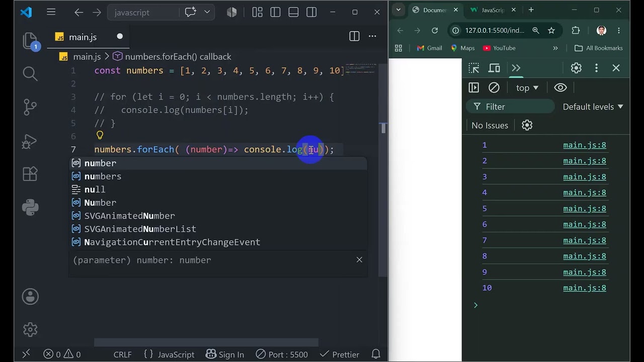
Task: Go back with VS Code navigation arrow
Action: [x=79, y=13]
